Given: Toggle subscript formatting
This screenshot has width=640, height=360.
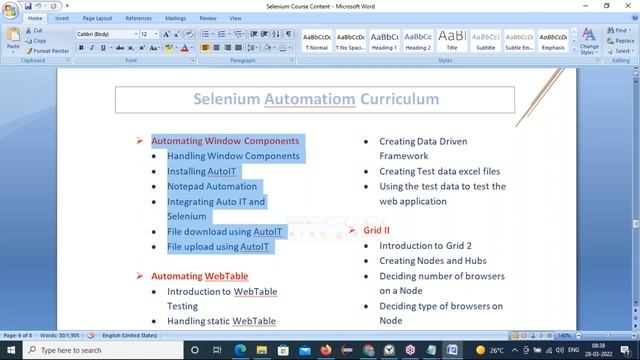Looking at the screenshot, I should pos(131,48).
